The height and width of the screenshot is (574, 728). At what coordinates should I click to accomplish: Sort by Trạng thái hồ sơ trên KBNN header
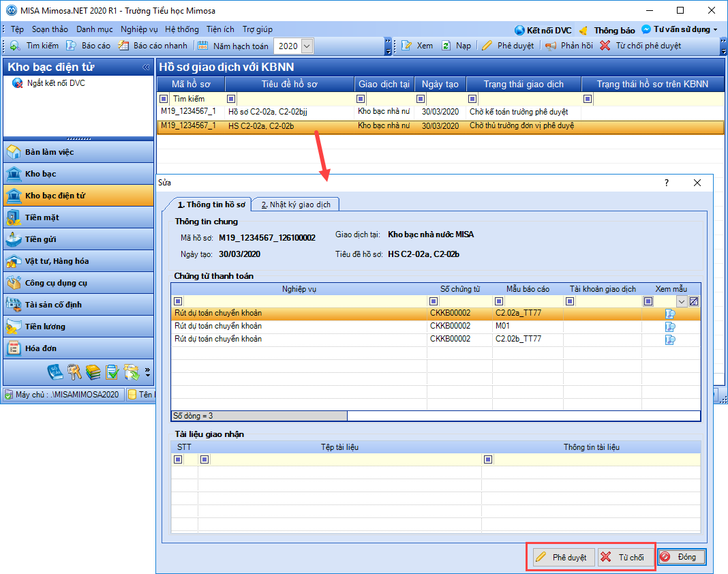(652, 84)
